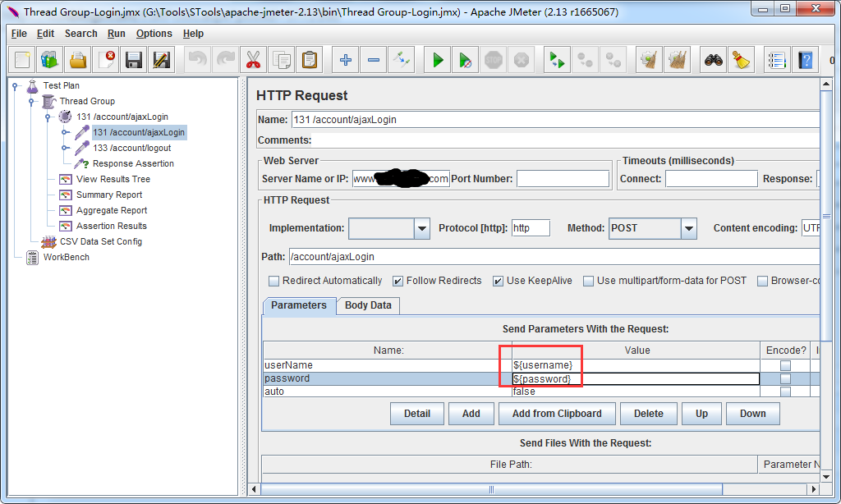Select CSV Data Set Config node

point(101,242)
